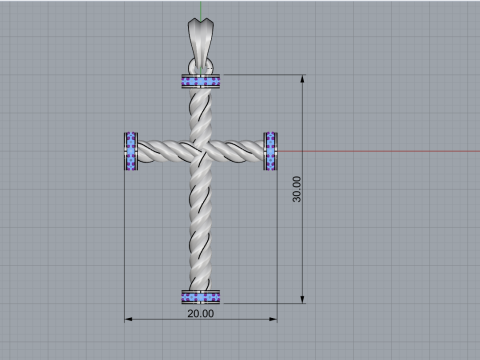The width and height of the screenshot is (480, 360).
Task: Select the pendant bail at the top
Action: [201, 43]
